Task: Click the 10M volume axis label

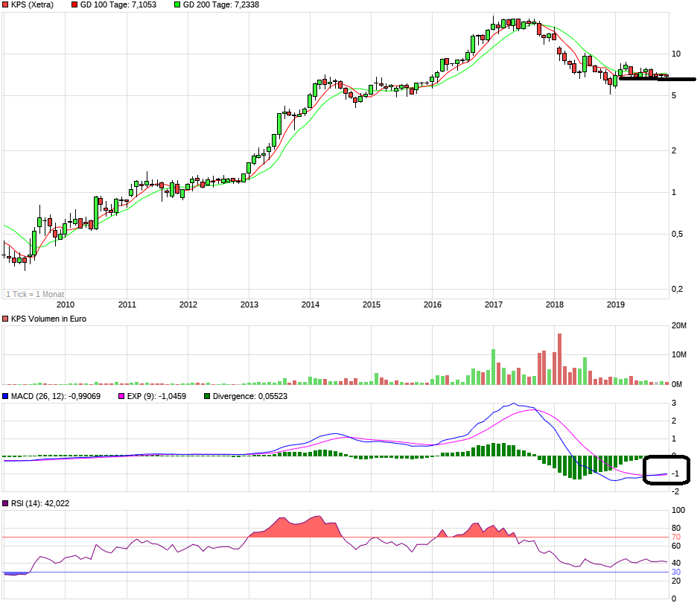Action: 679,355
